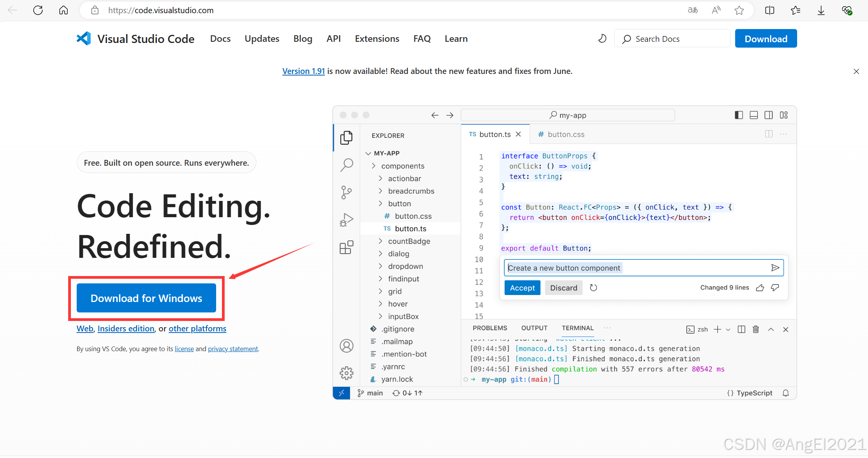Maximize panel size chevron

pyautogui.click(x=771, y=329)
